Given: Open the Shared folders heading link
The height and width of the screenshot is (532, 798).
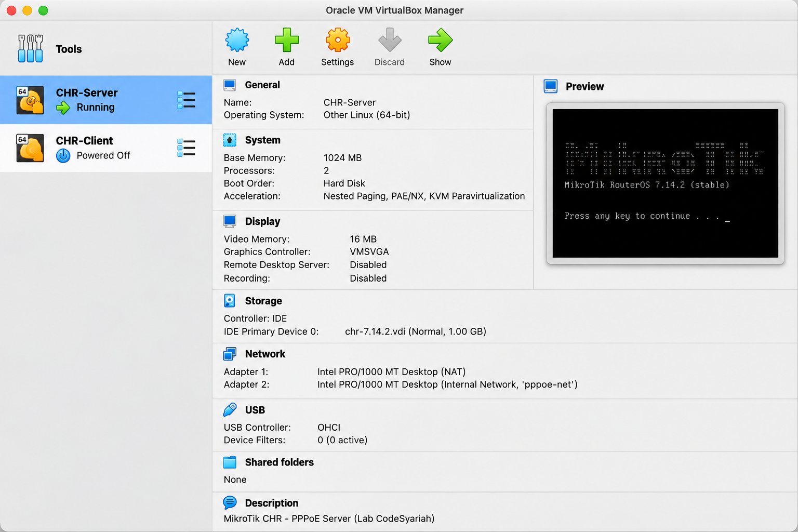Looking at the screenshot, I should (280, 462).
